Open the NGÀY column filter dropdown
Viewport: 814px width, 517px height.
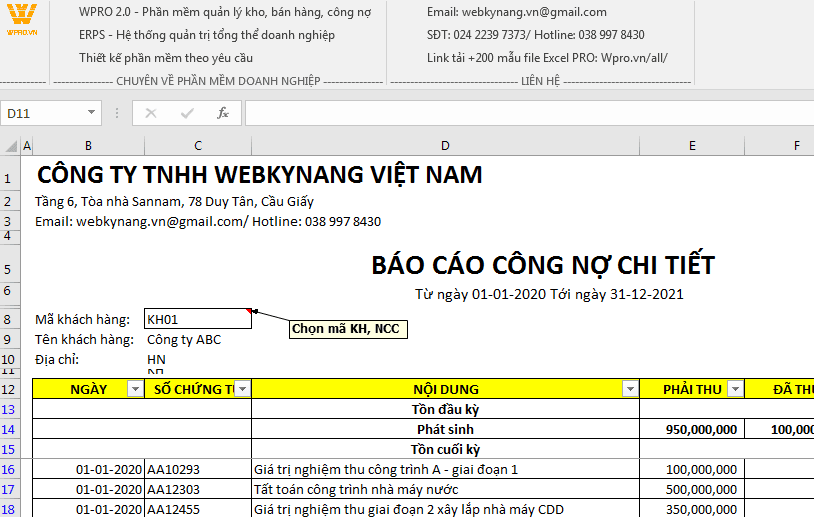click(x=136, y=389)
